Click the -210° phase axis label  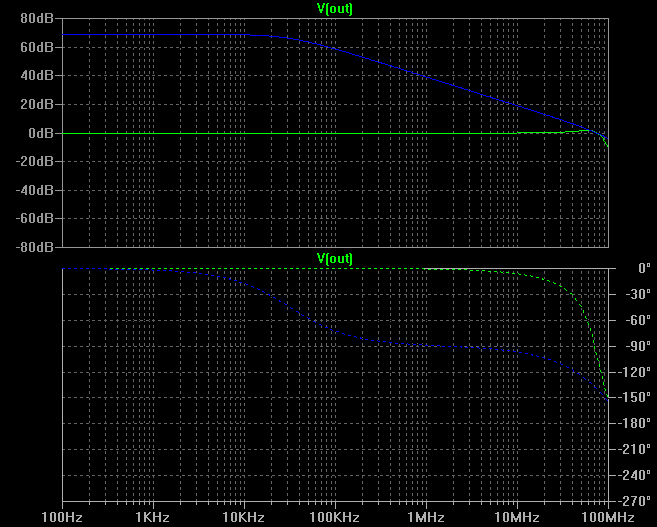pos(634,450)
